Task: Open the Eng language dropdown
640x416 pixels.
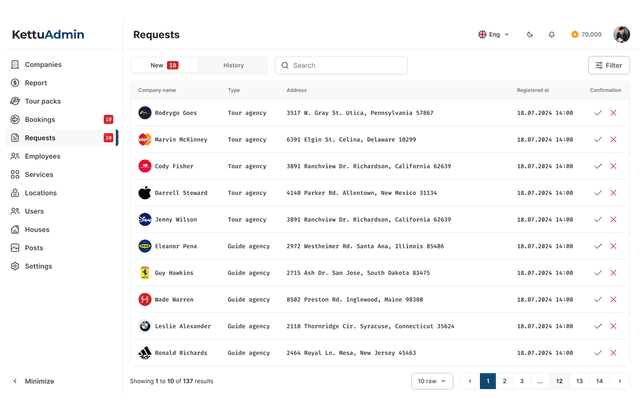Action: click(494, 34)
